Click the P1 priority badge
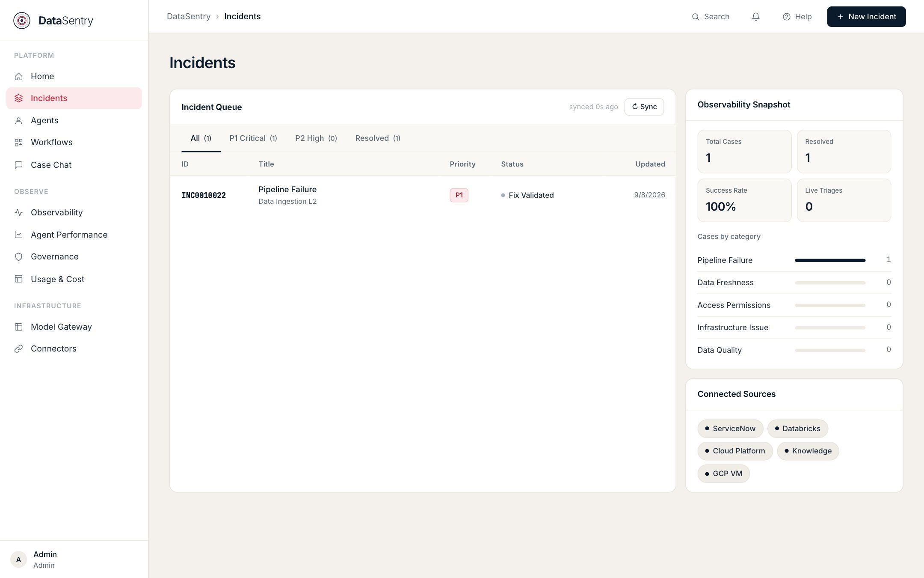924x578 pixels. click(459, 195)
